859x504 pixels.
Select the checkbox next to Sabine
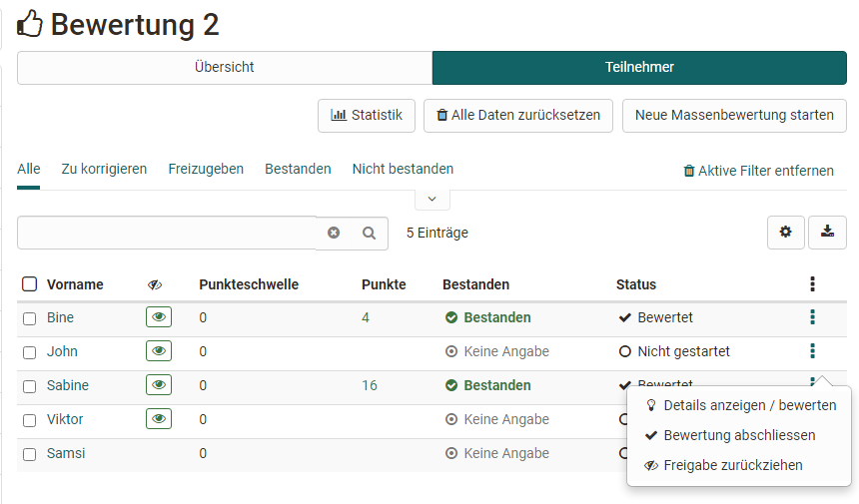30,386
